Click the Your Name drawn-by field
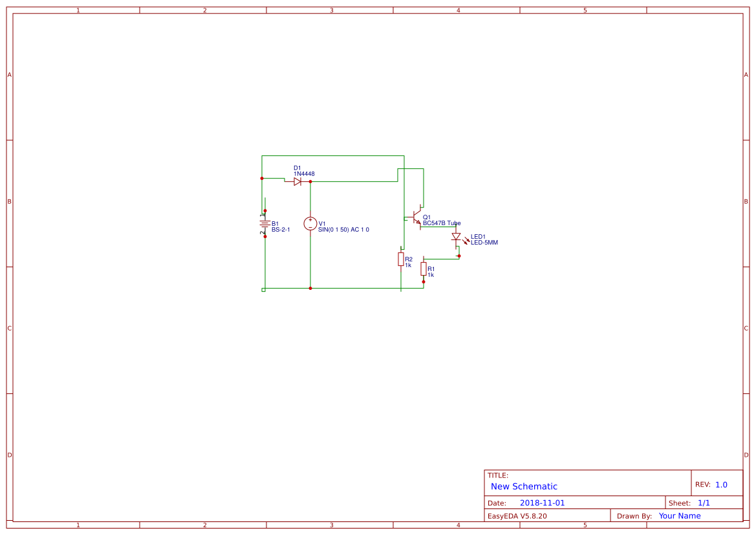The width and height of the screenshot is (756, 535). coord(679,516)
